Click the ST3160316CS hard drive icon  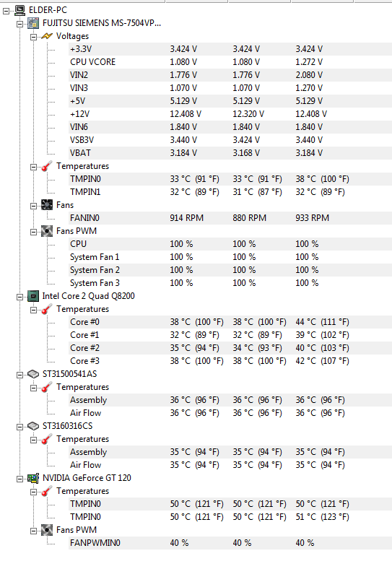click(33, 426)
